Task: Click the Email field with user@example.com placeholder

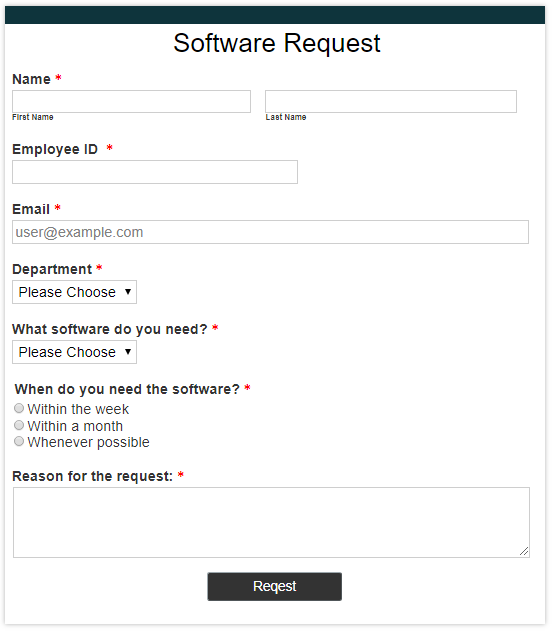Action: tap(270, 232)
